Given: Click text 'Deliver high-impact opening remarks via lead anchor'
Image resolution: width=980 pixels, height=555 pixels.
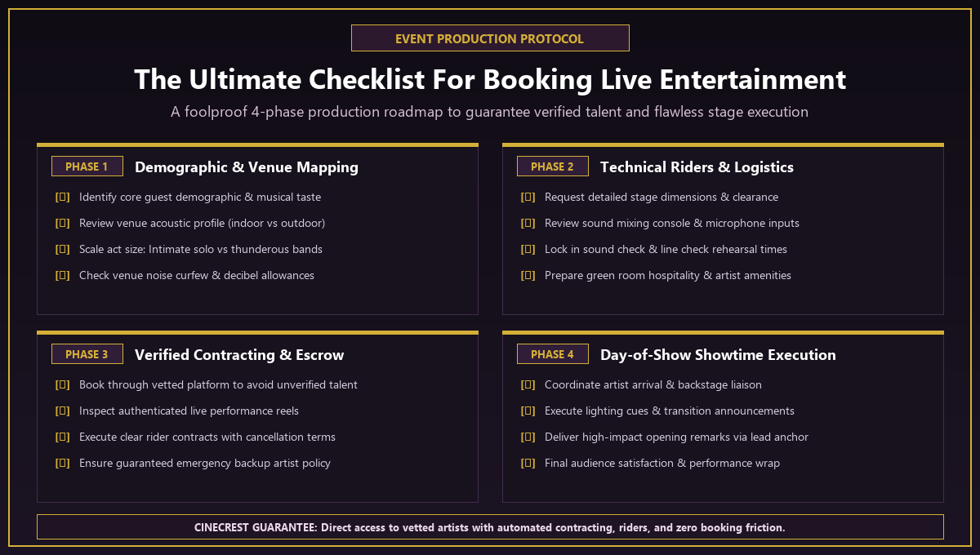Looking at the screenshot, I should pyautogui.click(x=676, y=437).
